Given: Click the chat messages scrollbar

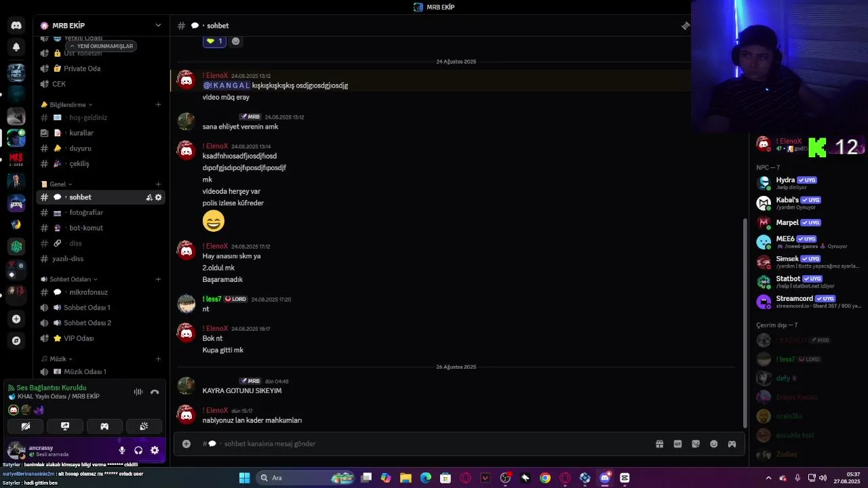Looking at the screenshot, I should [x=745, y=323].
